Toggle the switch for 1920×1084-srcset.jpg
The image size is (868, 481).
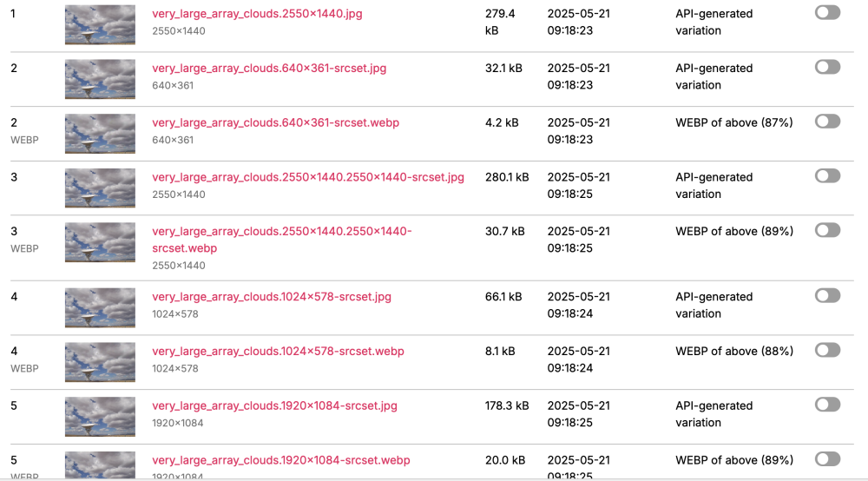827,405
